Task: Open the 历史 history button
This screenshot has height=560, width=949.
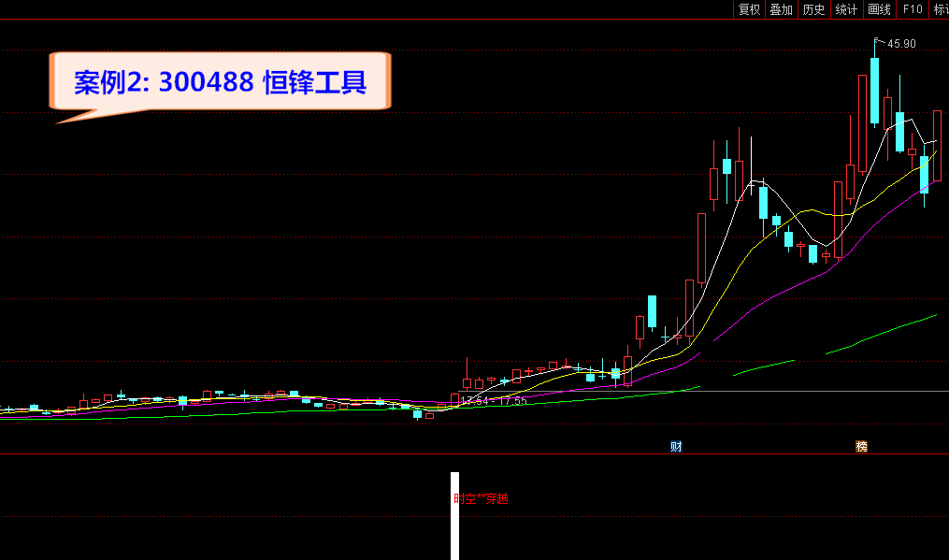Action: click(x=814, y=9)
